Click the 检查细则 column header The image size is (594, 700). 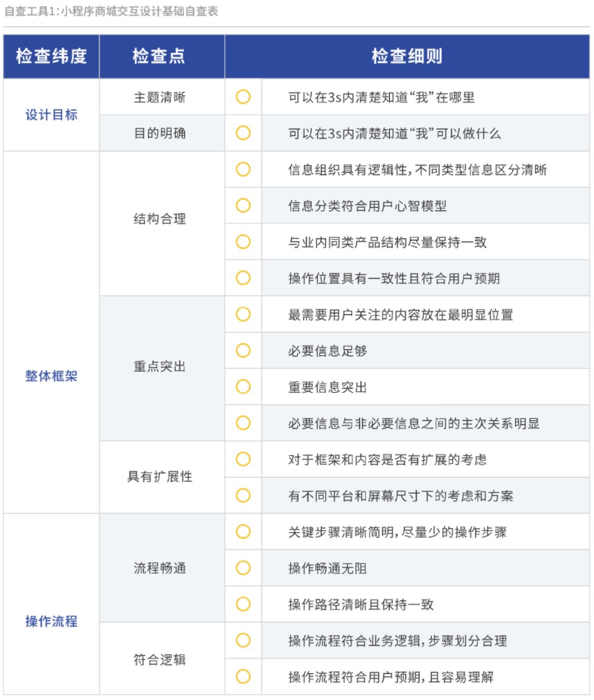point(407,56)
